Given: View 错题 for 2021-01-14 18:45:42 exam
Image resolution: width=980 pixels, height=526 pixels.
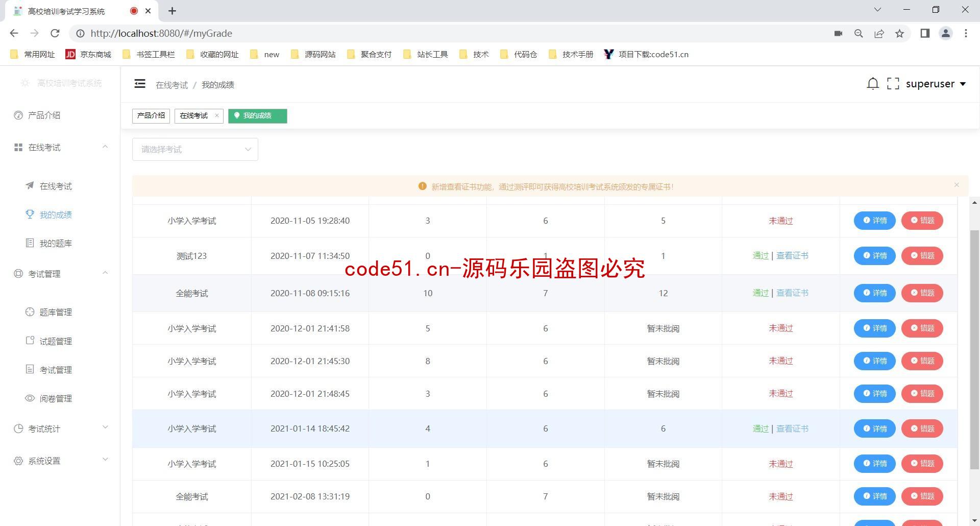Looking at the screenshot, I should click(x=922, y=429).
